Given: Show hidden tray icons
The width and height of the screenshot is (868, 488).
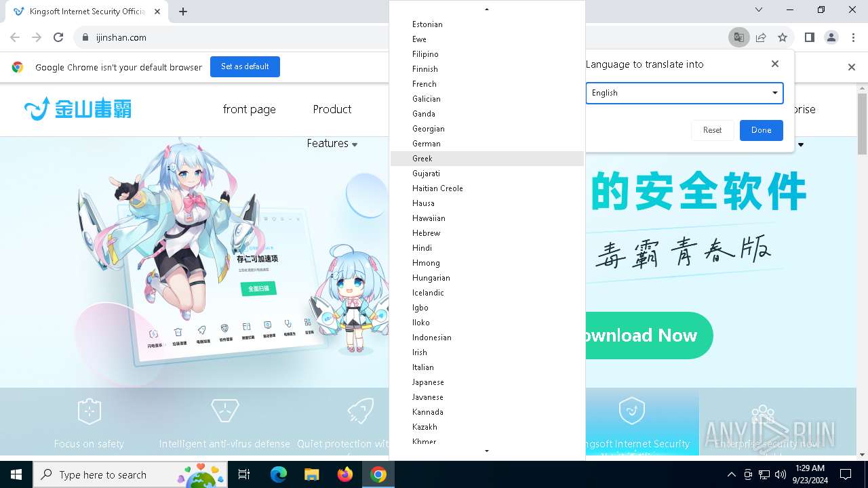Looking at the screenshot, I should point(731,474).
